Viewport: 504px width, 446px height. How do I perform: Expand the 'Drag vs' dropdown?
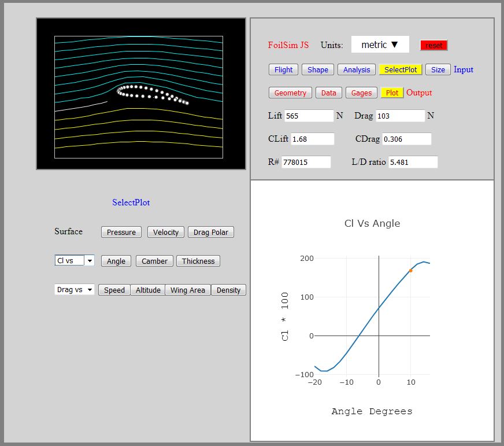[x=75, y=290]
